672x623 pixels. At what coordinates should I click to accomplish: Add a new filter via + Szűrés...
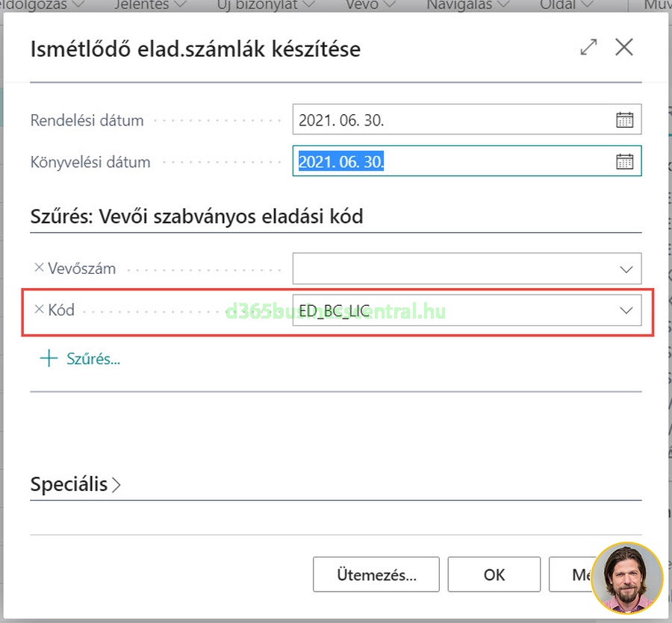(x=81, y=359)
